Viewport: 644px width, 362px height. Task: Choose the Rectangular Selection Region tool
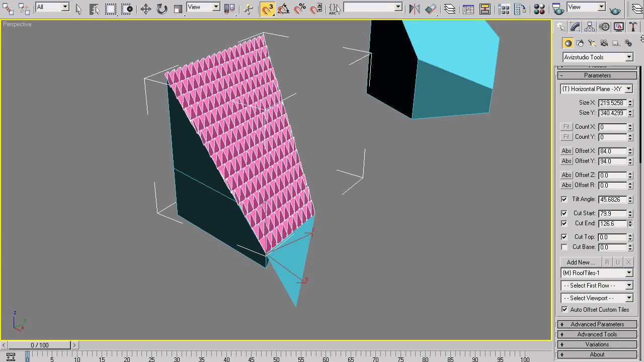111,9
